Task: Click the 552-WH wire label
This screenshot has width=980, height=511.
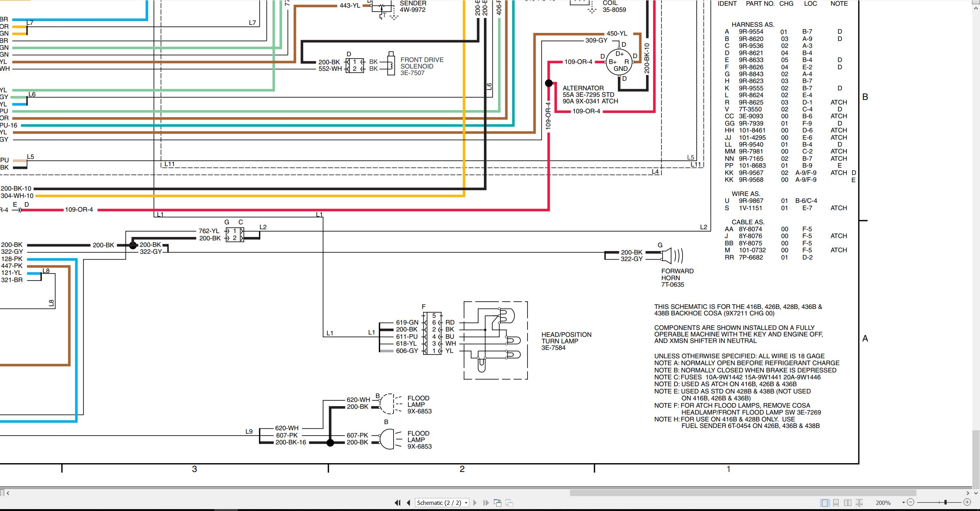Action: point(330,69)
